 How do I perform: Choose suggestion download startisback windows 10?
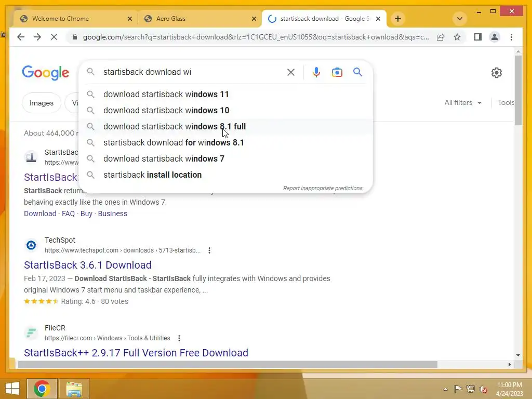click(x=225, y=110)
